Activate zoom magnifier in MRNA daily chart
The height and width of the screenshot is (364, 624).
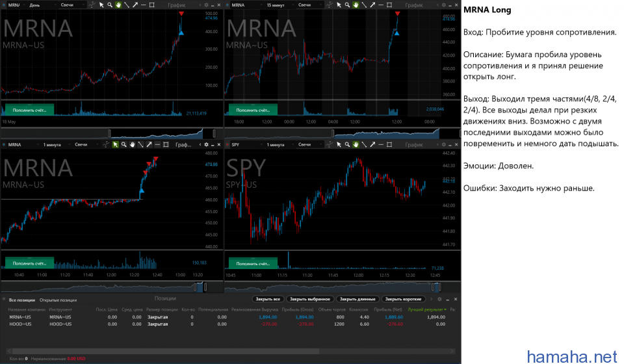(110, 5)
